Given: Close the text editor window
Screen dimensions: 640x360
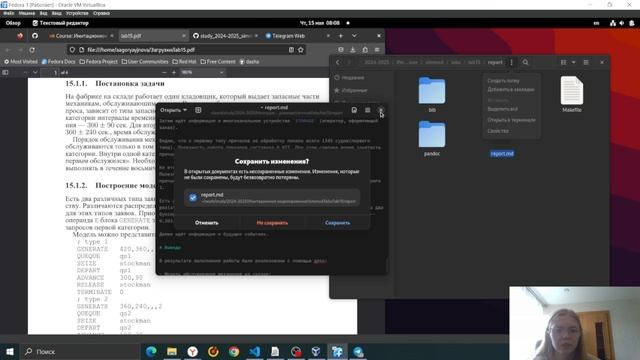Looking at the screenshot, I should click(x=380, y=110).
